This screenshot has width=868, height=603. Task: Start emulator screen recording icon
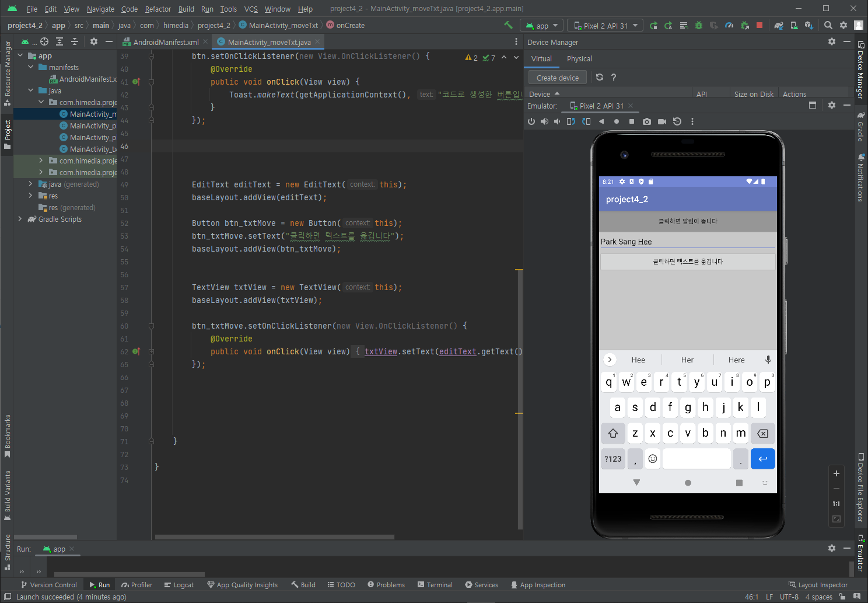pos(662,121)
